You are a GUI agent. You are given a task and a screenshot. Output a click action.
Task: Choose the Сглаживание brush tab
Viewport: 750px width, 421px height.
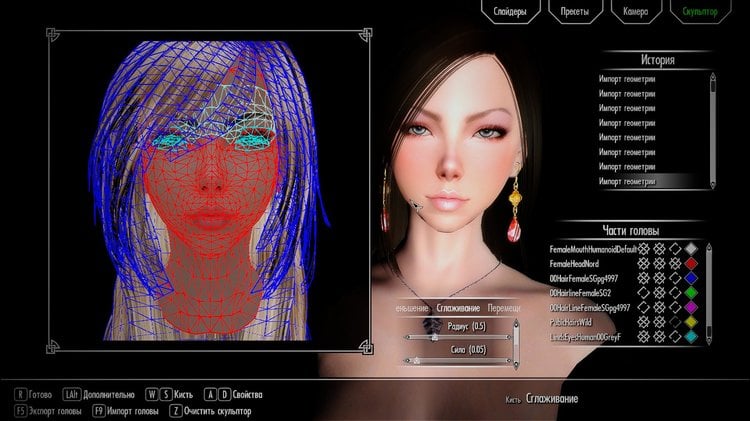click(x=458, y=308)
